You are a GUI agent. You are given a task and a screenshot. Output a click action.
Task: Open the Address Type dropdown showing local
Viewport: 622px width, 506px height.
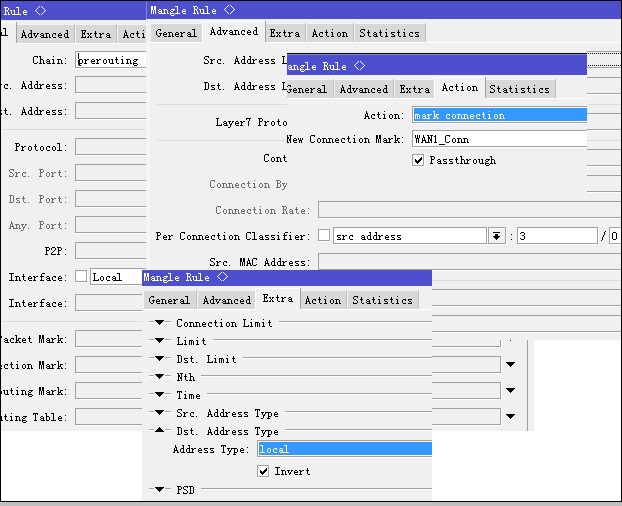pos(344,449)
